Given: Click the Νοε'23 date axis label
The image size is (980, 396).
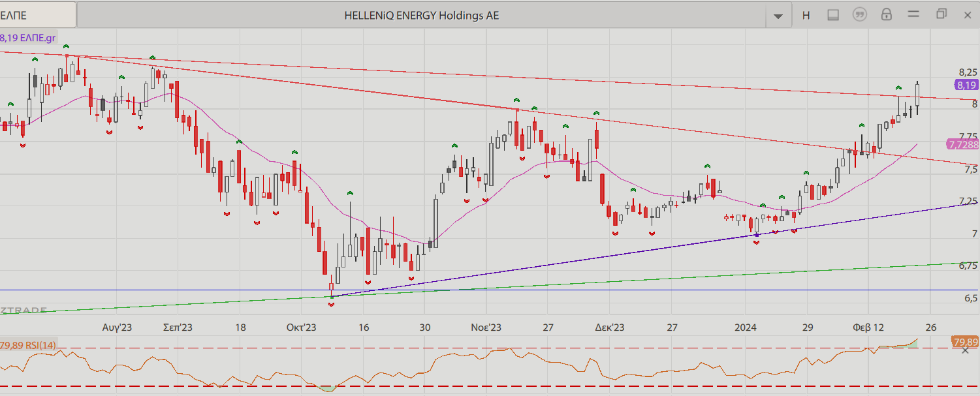Looking at the screenshot, I should (486, 327).
